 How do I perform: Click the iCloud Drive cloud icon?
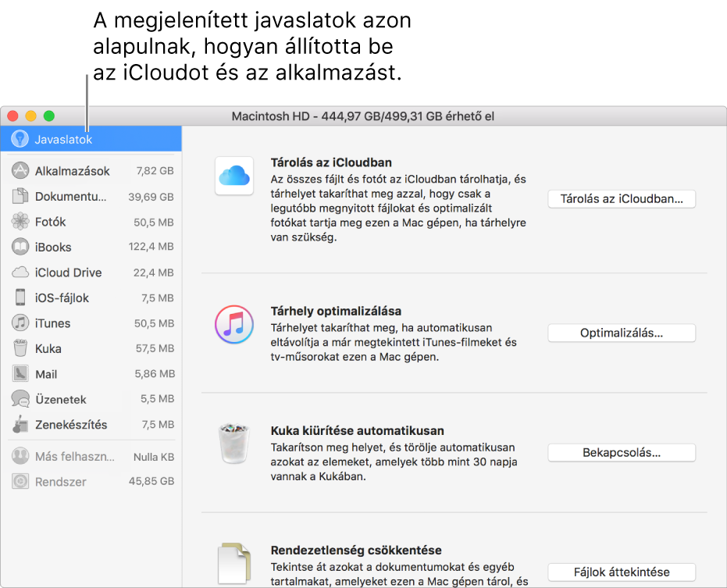coord(20,273)
